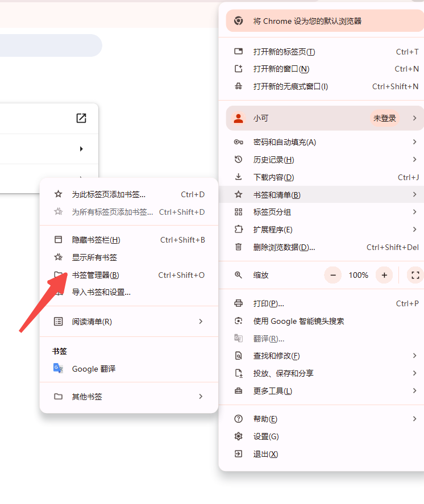
Task: Select 书签管理器(B) menu entry
Action: 129,275
